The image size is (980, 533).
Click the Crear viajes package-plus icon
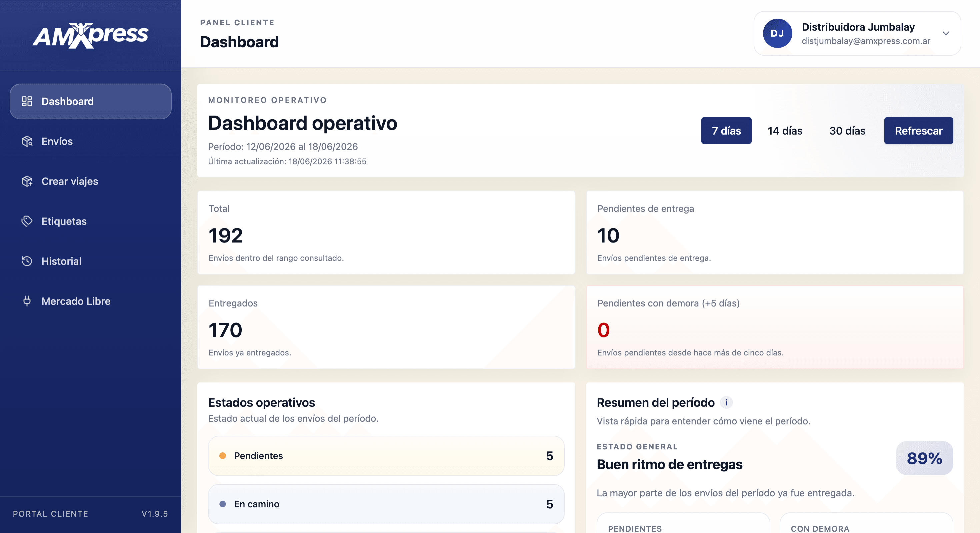pyautogui.click(x=27, y=181)
